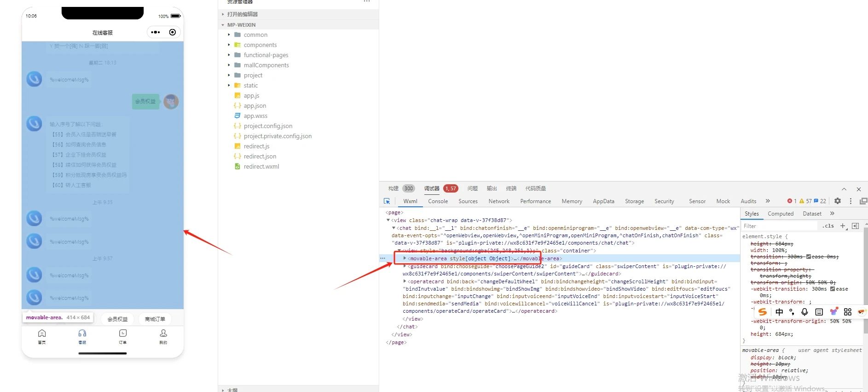Click the Chinese mode 中 icon

pyautogui.click(x=779, y=312)
